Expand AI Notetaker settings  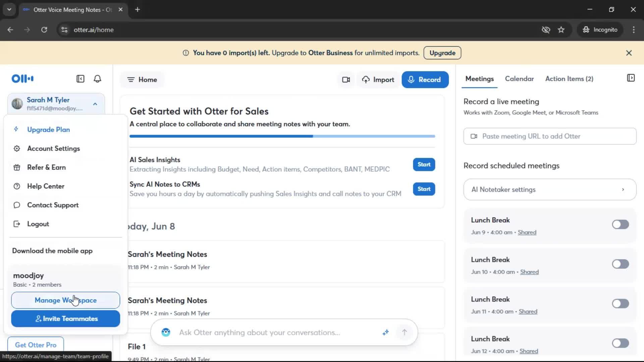pyautogui.click(x=550, y=190)
